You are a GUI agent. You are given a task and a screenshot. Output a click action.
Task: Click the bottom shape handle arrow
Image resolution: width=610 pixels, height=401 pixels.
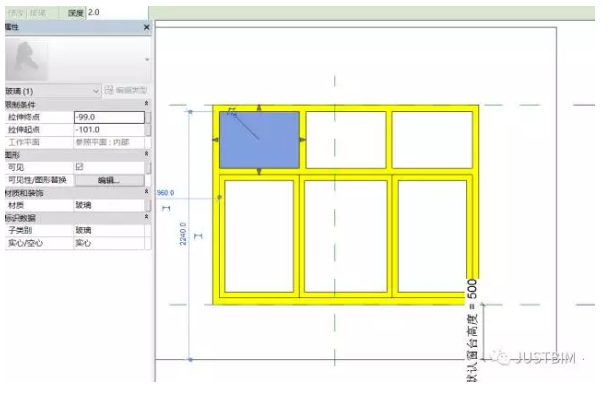259,172
